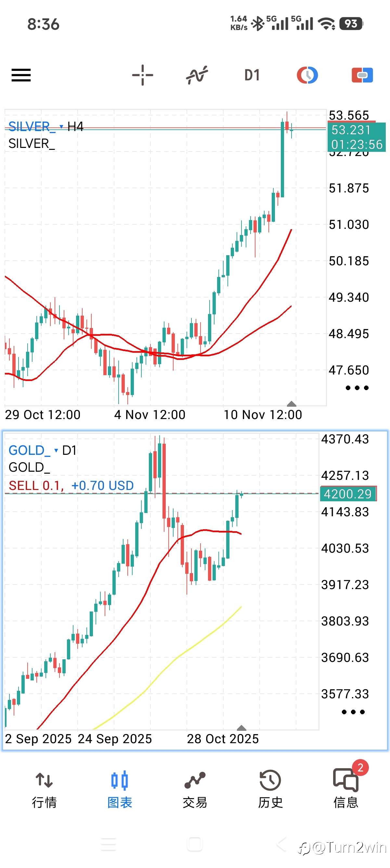Open the indicators function icon
Screen dimensions: 390x868
[197, 75]
